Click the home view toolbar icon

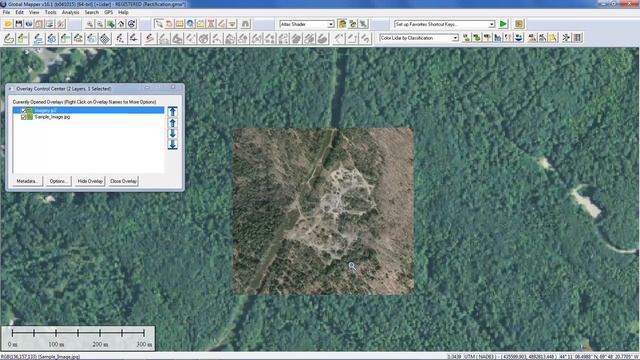coord(121,24)
